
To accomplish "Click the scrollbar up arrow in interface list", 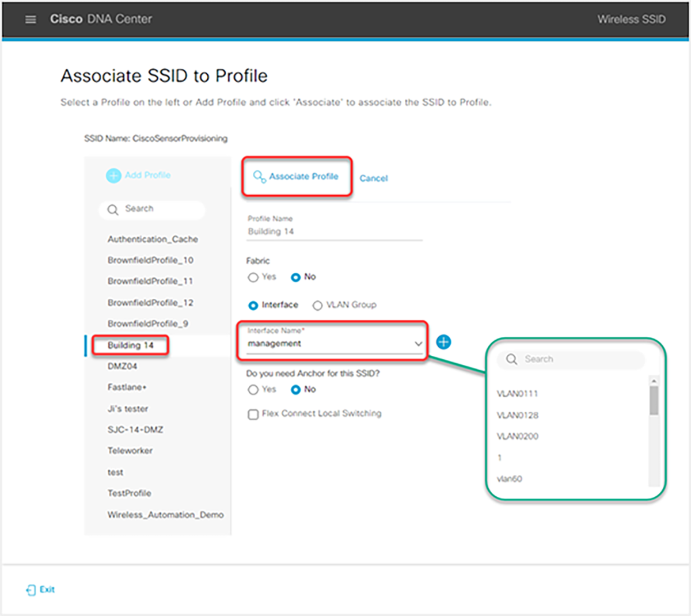I will pos(654,381).
